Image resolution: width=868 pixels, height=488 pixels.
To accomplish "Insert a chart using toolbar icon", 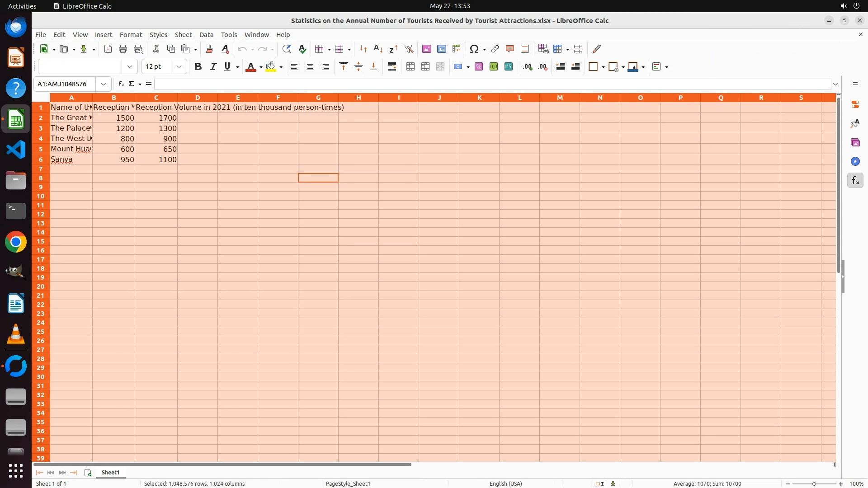I will pyautogui.click(x=441, y=49).
